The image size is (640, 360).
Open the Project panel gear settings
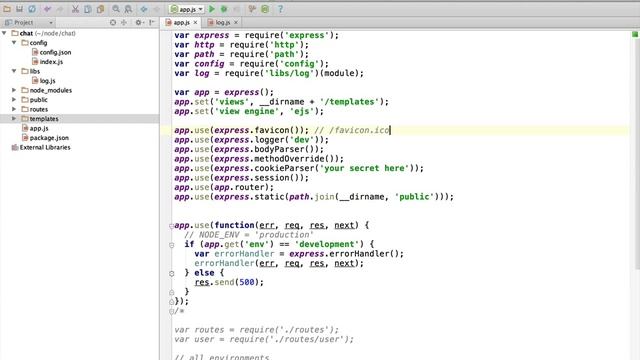click(139, 22)
